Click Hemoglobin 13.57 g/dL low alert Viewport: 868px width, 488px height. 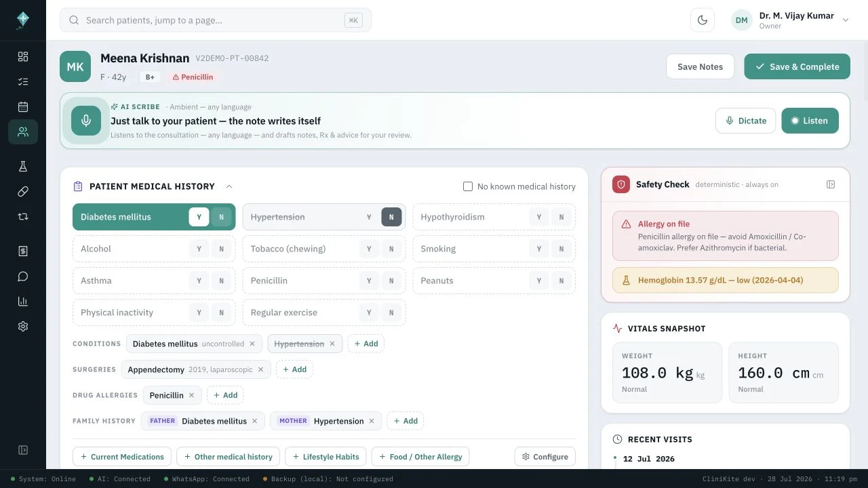coord(726,280)
